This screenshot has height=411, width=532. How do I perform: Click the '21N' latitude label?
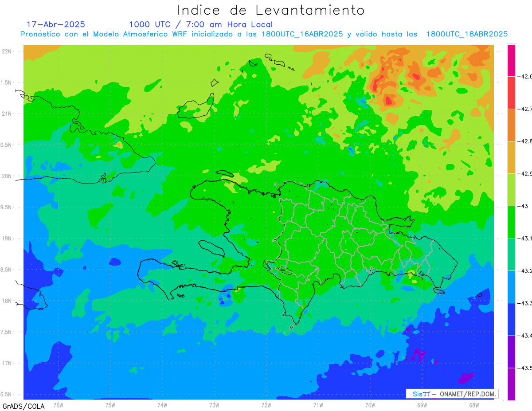pos(8,114)
